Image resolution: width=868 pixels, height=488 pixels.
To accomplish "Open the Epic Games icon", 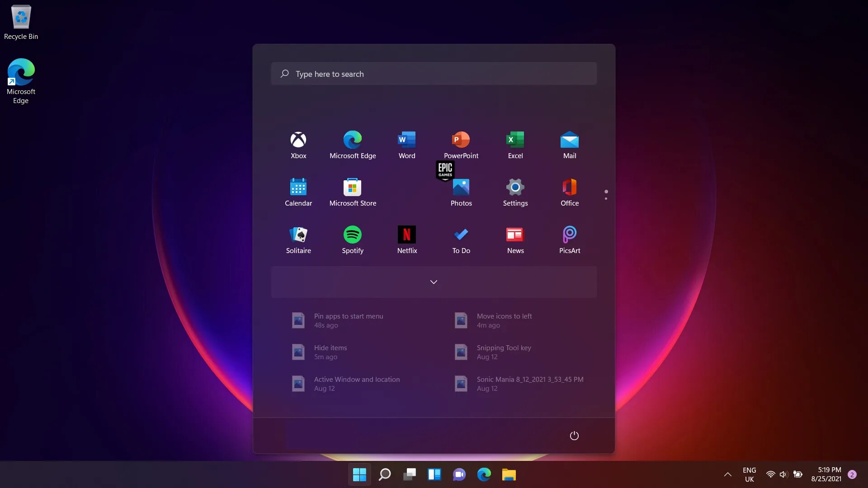I will tap(445, 170).
